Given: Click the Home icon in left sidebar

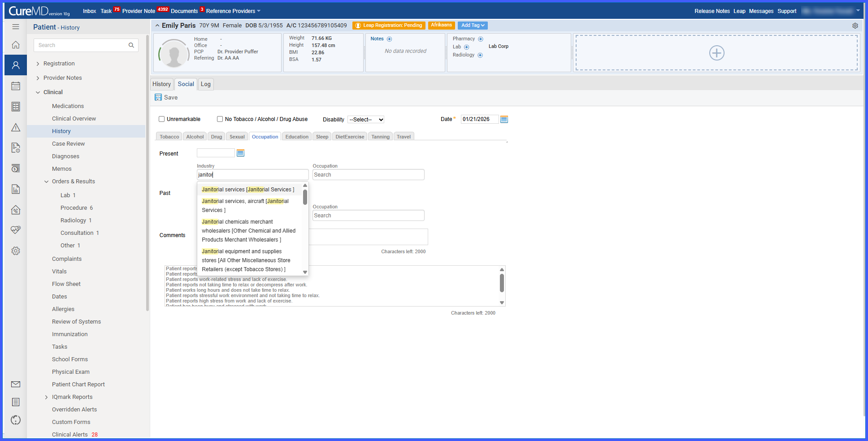Looking at the screenshot, I should [x=16, y=45].
